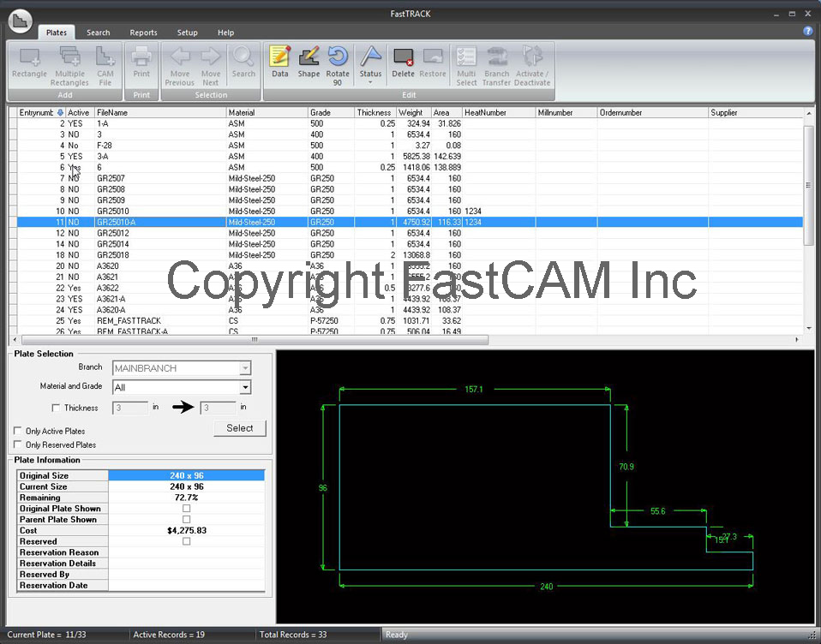The width and height of the screenshot is (821, 644).
Task: Sort by the Weight column header
Action: click(x=414, y=112)
